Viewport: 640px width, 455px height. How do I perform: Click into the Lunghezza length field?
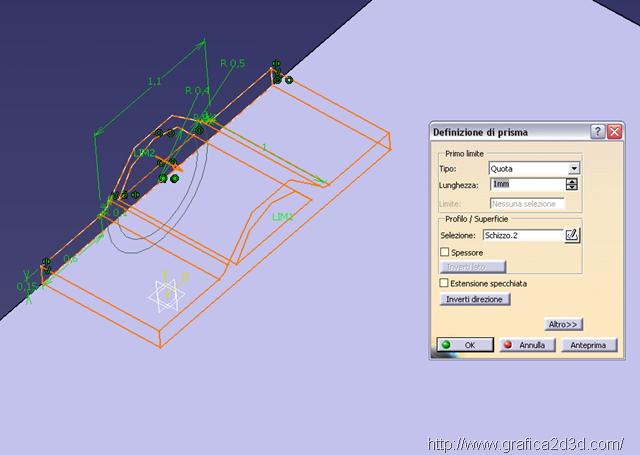527,185
